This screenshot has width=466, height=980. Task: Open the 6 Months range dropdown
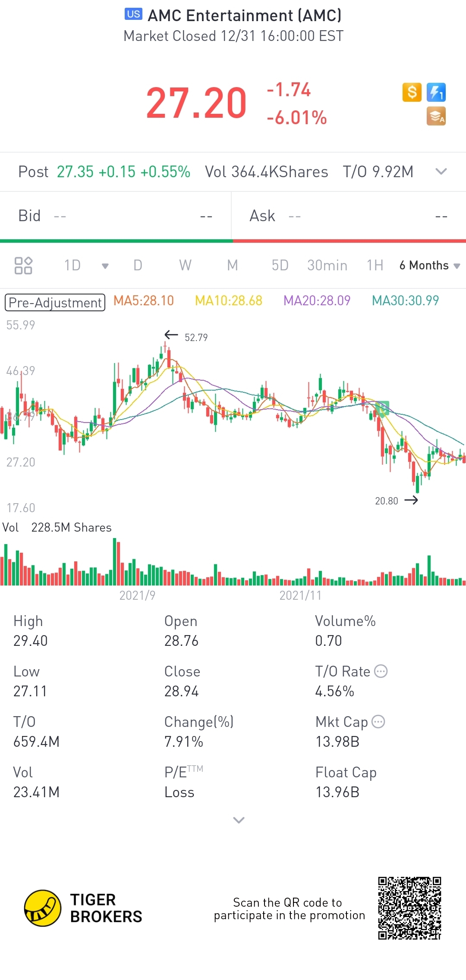coord(429,266)
